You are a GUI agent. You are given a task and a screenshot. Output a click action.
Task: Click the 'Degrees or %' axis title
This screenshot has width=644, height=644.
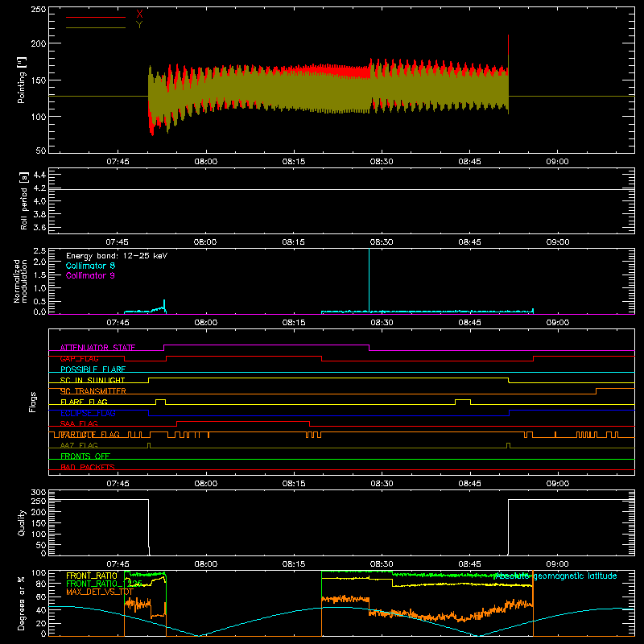22,603
